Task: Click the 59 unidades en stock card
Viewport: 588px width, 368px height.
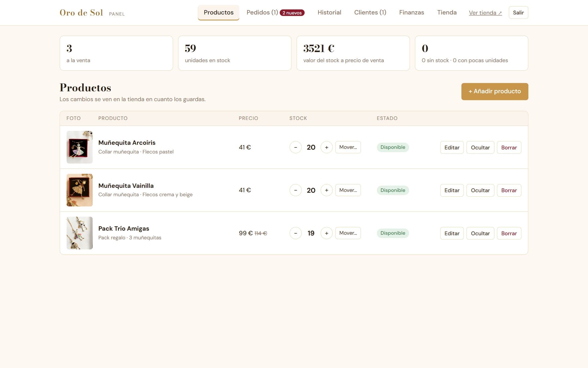Action: pyautogui.click(x=235, y=53)
